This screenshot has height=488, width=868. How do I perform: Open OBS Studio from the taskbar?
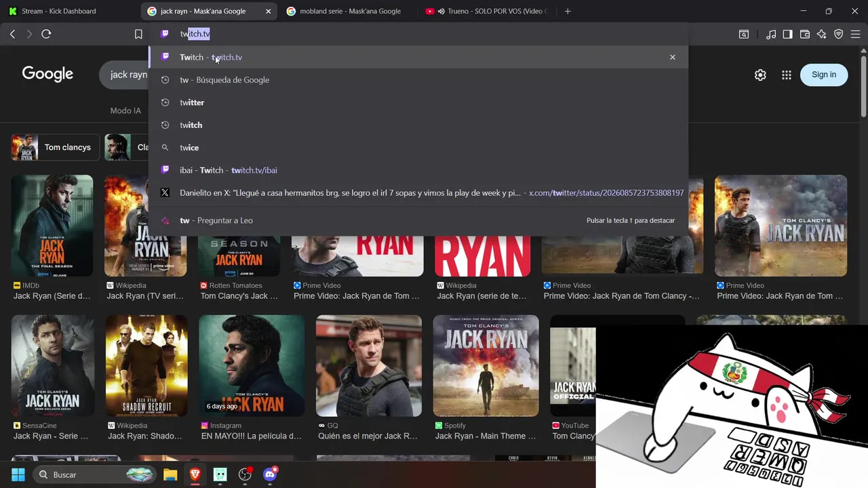[x=245, y=474]
